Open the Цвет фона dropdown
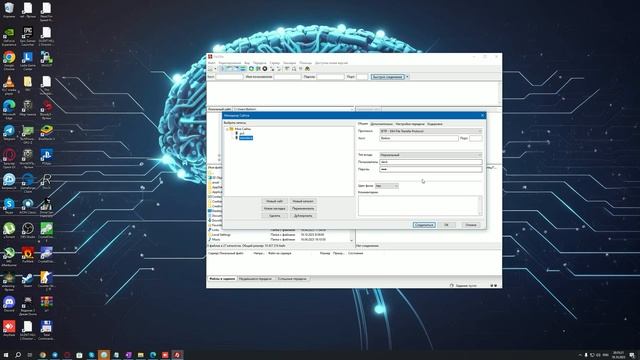Image resolution: width=640 pixels, height=360 pixels. click(387, 186)
